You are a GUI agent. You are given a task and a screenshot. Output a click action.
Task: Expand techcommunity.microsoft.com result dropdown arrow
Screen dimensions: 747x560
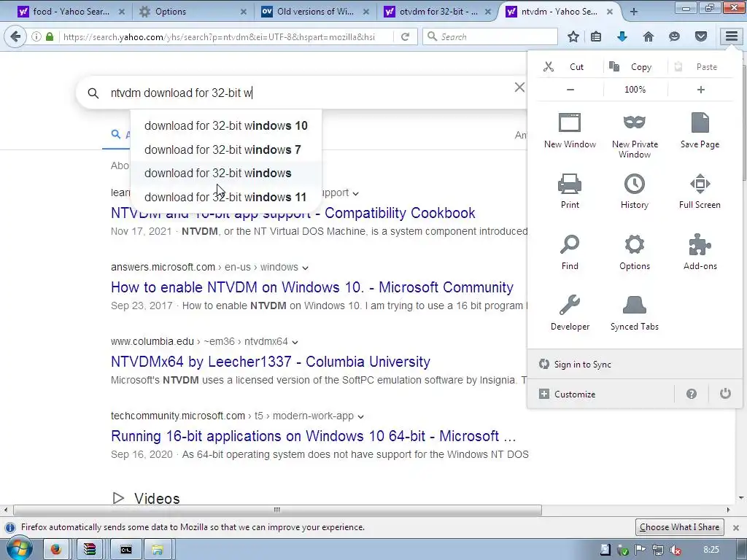coord(360,416)
